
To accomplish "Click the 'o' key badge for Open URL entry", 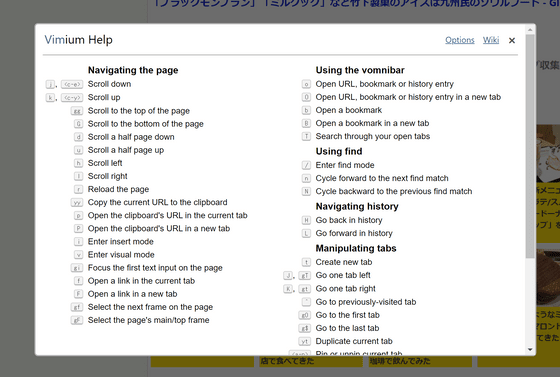I will click(x=306, y=84).
